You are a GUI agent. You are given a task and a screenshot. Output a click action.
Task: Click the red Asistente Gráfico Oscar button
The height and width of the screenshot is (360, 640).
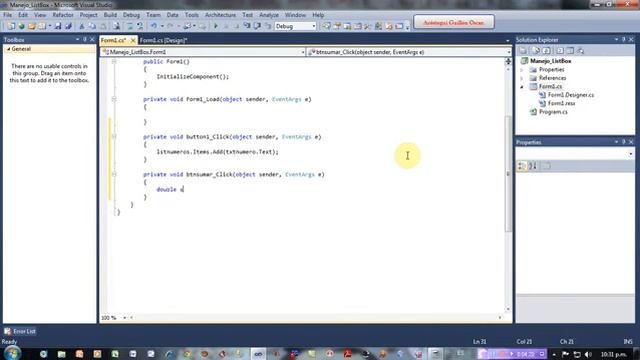tap(454, 22)
